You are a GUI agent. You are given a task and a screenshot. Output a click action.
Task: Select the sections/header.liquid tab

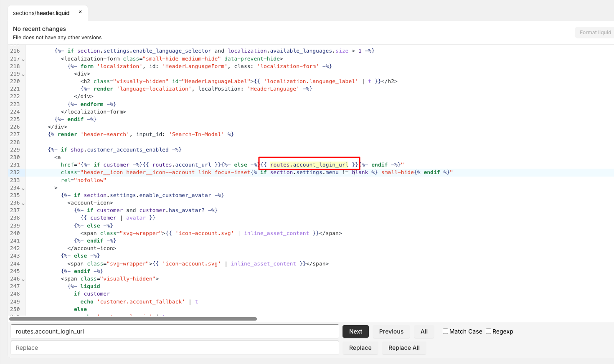click(x=41, y=13)
